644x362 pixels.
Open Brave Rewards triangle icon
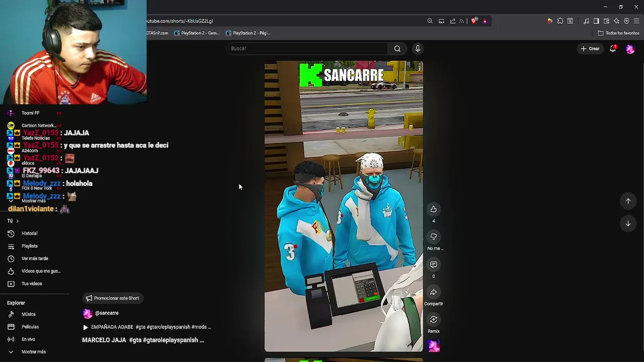tap(485, 21)
